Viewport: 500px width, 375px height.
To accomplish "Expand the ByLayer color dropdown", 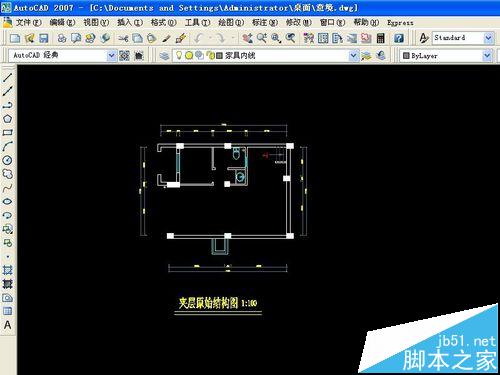I will 487,55.
